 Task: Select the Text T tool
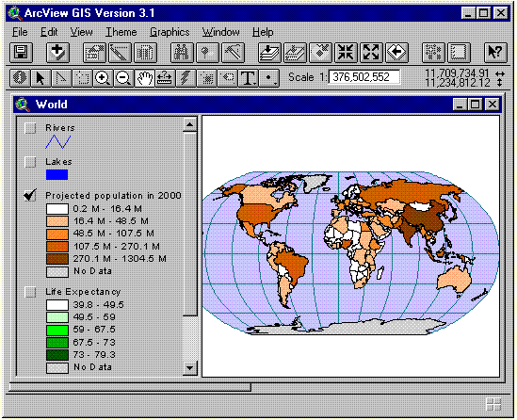[248, 78]
